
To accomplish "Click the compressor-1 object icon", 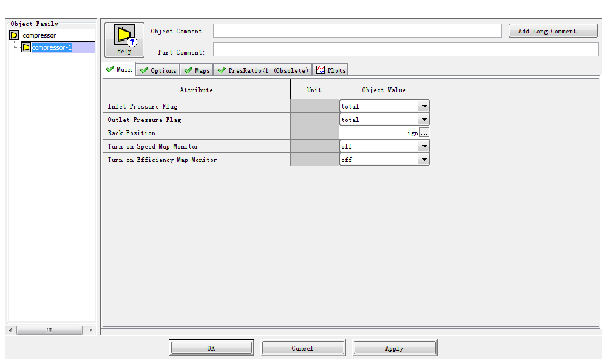I will click(x=26, y=47).
